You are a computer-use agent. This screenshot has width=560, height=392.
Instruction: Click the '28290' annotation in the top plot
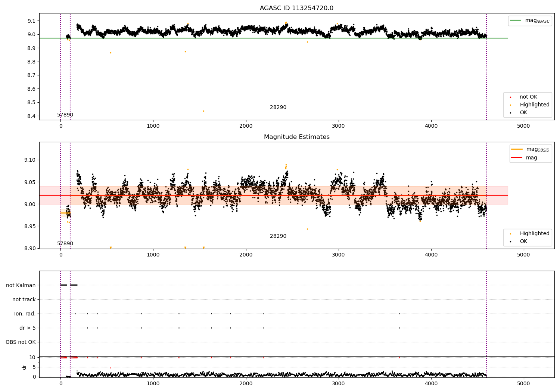[278, 108]
